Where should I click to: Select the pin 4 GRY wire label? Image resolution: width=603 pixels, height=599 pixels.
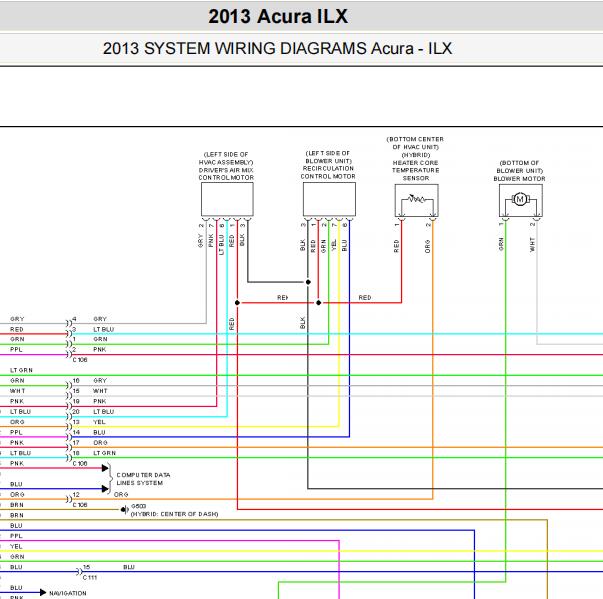pyautogui.click(x=100, y=319)
